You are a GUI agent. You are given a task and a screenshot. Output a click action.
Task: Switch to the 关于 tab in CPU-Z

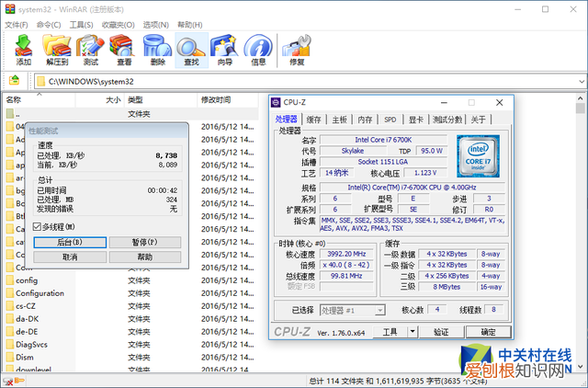pos(478,120)
